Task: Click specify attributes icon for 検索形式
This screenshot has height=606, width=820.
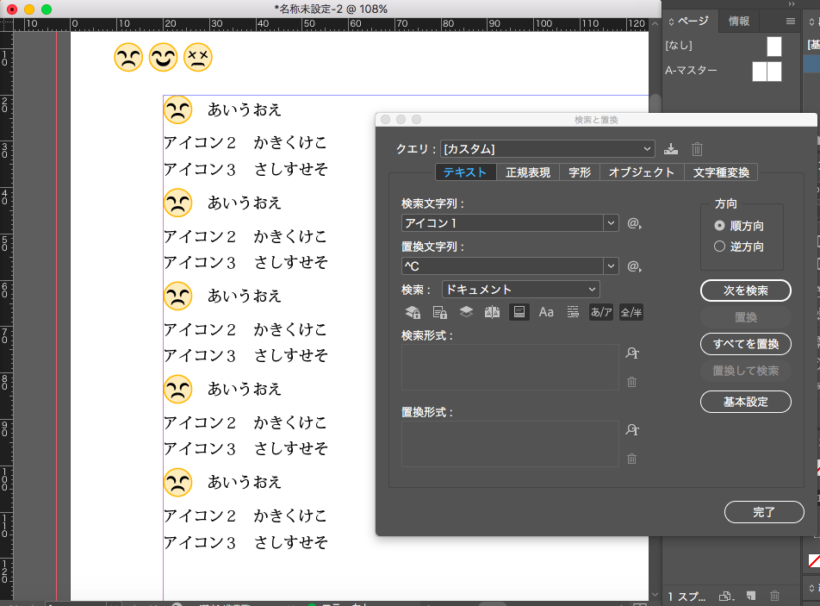Action: pos(631,353)
